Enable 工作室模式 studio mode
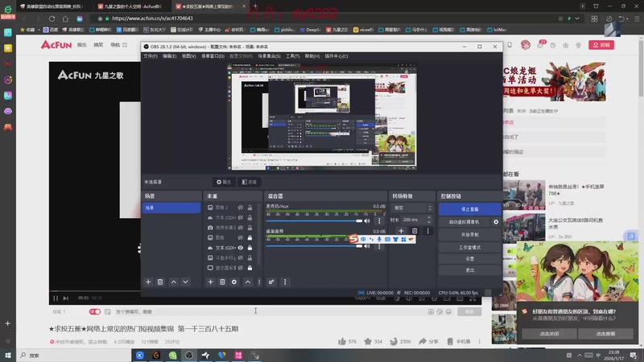 (470, 247)
